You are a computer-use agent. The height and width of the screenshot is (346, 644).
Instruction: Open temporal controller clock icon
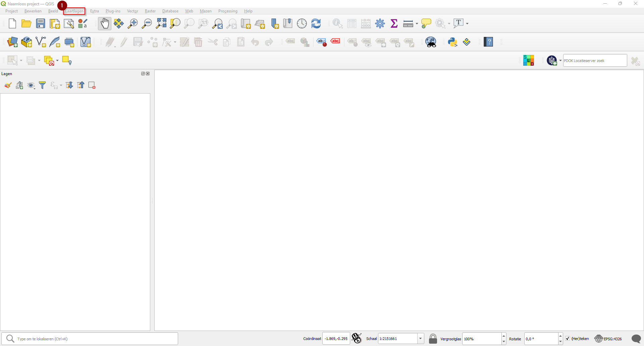click(302, 23)
